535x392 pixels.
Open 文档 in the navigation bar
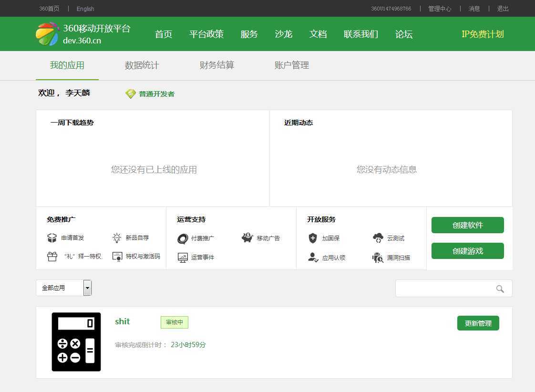[x=318, y=34]
